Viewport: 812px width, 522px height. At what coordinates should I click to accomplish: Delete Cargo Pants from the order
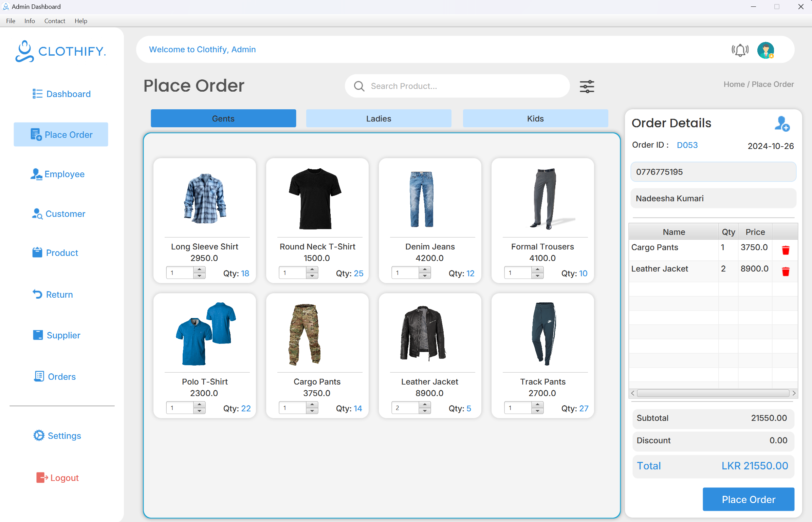point(786,250)
